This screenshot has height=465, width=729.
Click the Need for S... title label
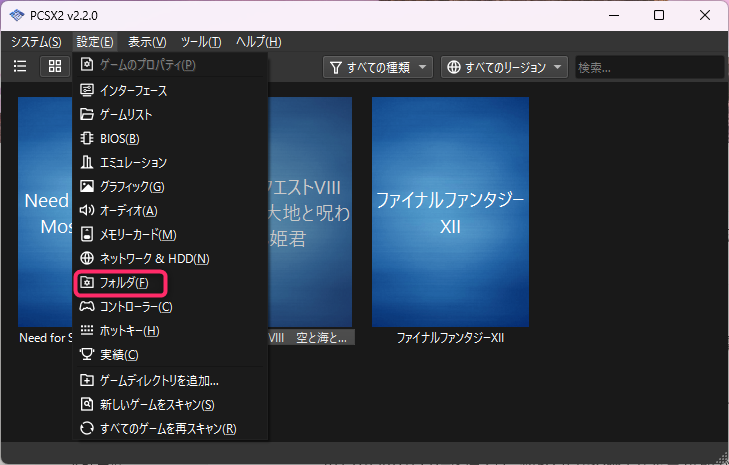pos(46,338)
